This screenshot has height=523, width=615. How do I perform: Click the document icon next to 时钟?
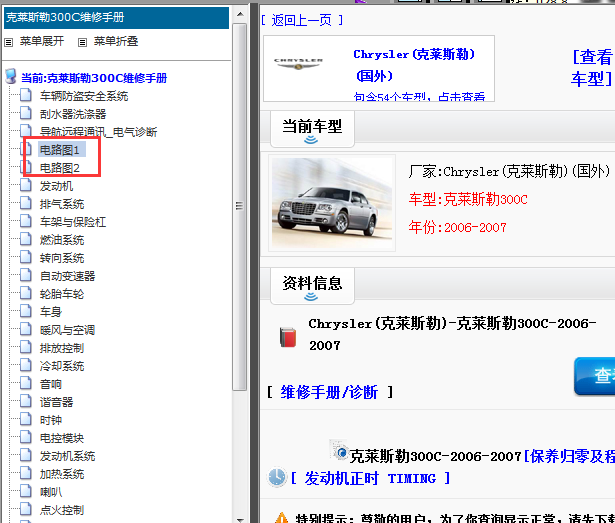coord(26,419)
